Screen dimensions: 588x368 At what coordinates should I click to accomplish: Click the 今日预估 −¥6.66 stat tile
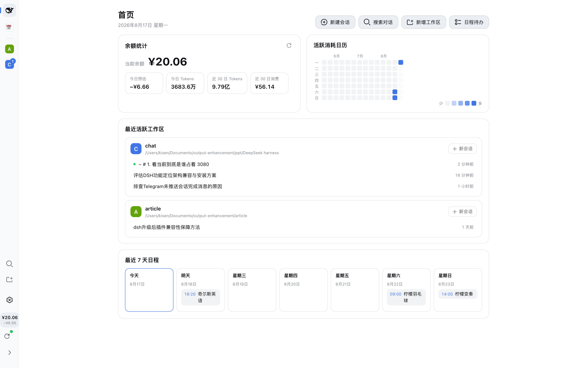tap(144, 83)
